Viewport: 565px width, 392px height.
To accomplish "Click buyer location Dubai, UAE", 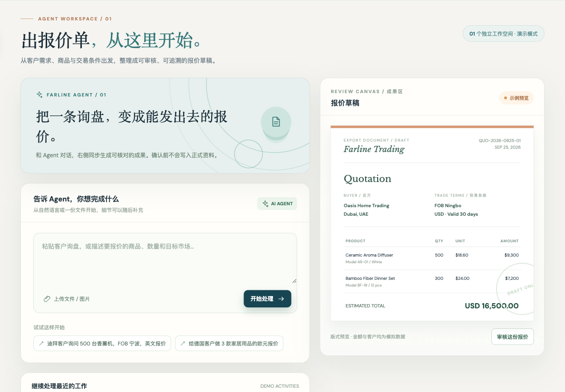I will coord(356,214).
